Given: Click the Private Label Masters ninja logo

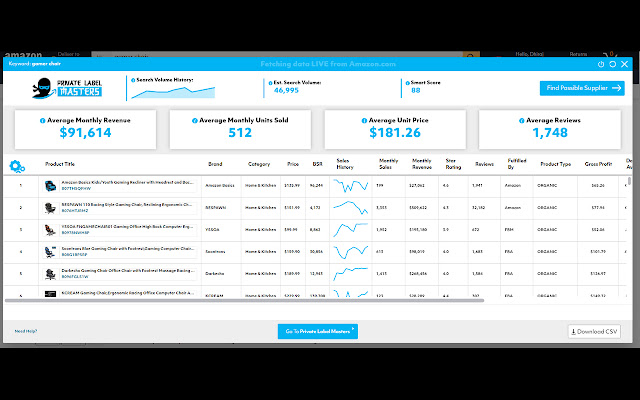Looking at the screenshot, I should click(67, 88).
